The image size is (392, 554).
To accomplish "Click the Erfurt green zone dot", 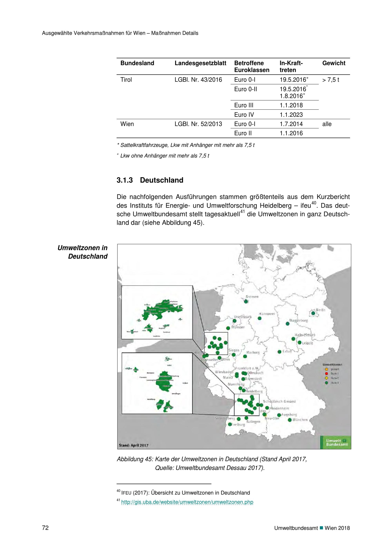I will tap(279, 352).
